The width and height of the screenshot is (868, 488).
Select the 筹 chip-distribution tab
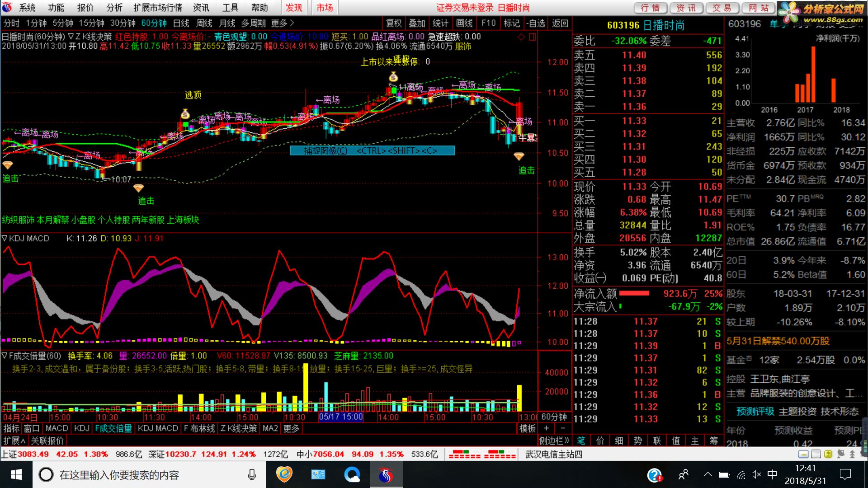pyautogui.click(x=714, y=441)
